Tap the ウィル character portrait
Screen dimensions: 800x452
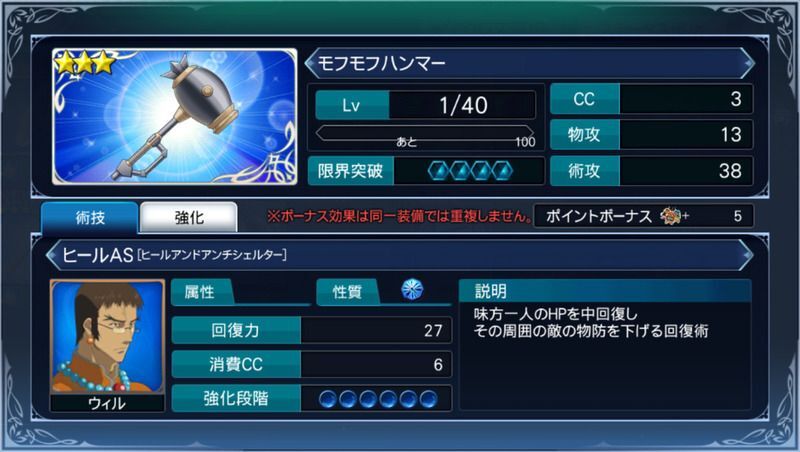click(107, 337)
